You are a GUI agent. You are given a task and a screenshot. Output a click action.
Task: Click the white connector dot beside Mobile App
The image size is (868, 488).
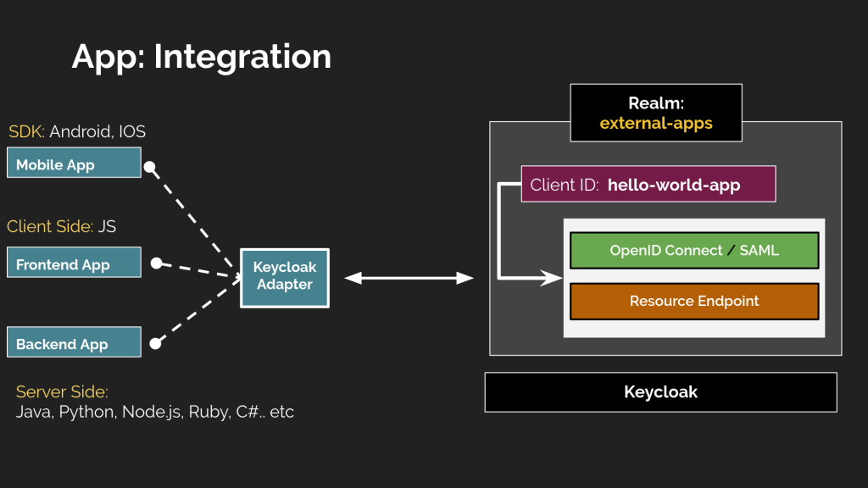click(150, 167)
